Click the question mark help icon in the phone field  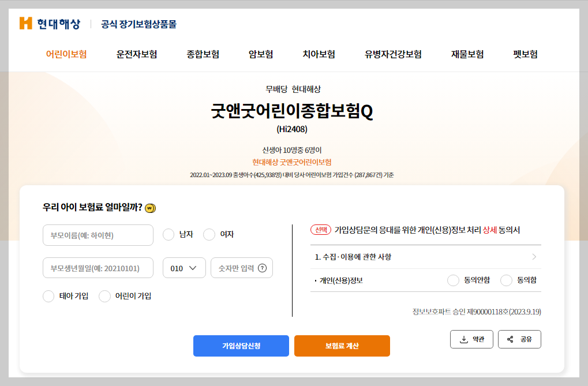click(263, 268)
